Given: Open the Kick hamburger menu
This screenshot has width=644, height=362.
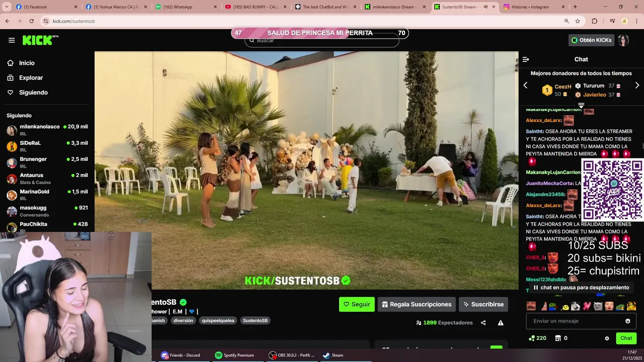Looking at the screenshot, I should tap(12, 40).
